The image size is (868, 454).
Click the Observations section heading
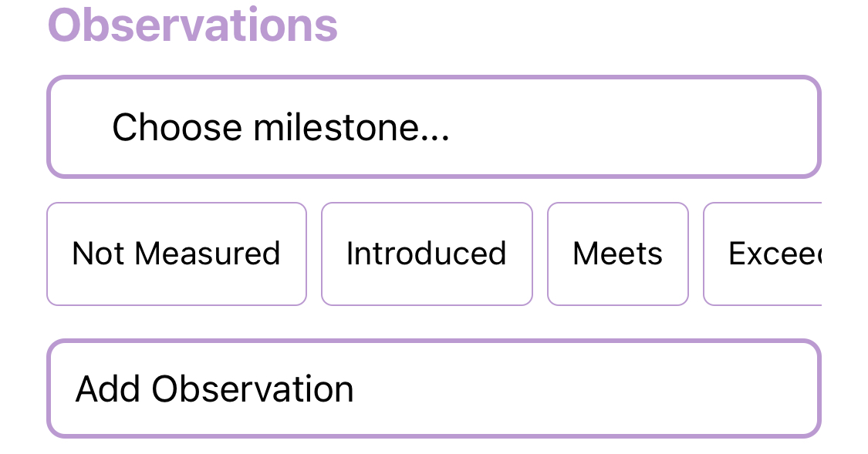(x=193, y=25)
